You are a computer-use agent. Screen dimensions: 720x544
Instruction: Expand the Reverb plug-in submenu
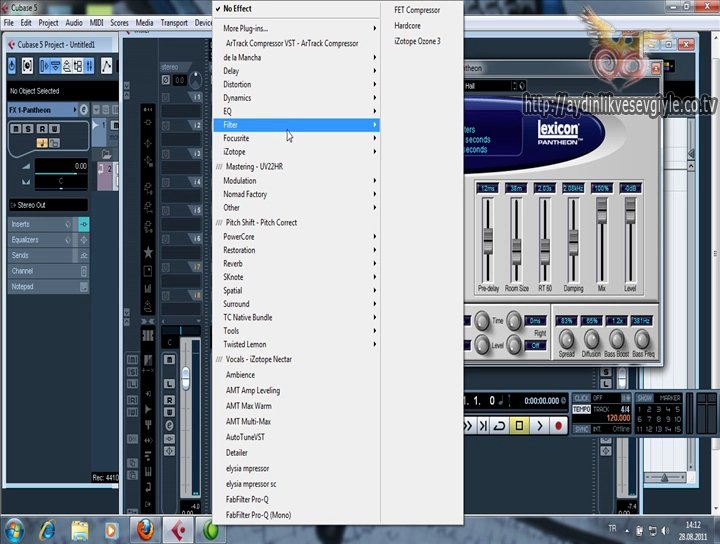click(297, 264)
